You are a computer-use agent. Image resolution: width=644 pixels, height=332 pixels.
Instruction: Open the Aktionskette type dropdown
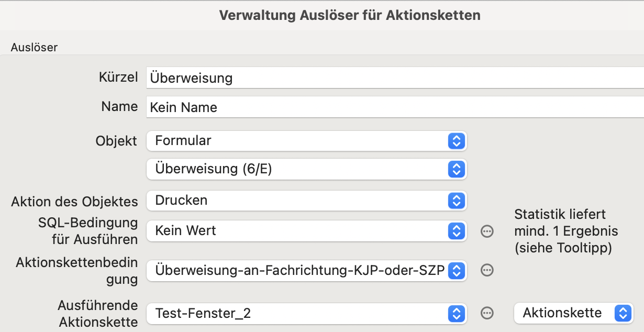[x=574, y=313]
